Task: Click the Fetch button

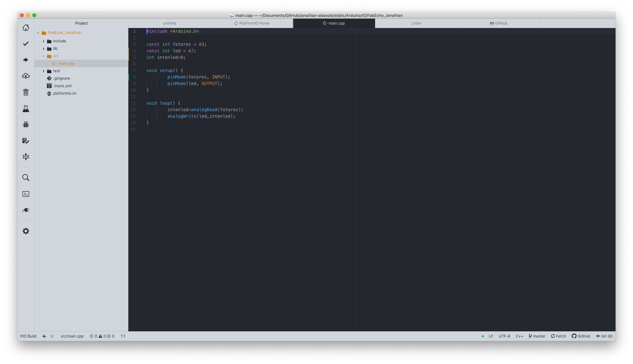Action: click(559, 336)
